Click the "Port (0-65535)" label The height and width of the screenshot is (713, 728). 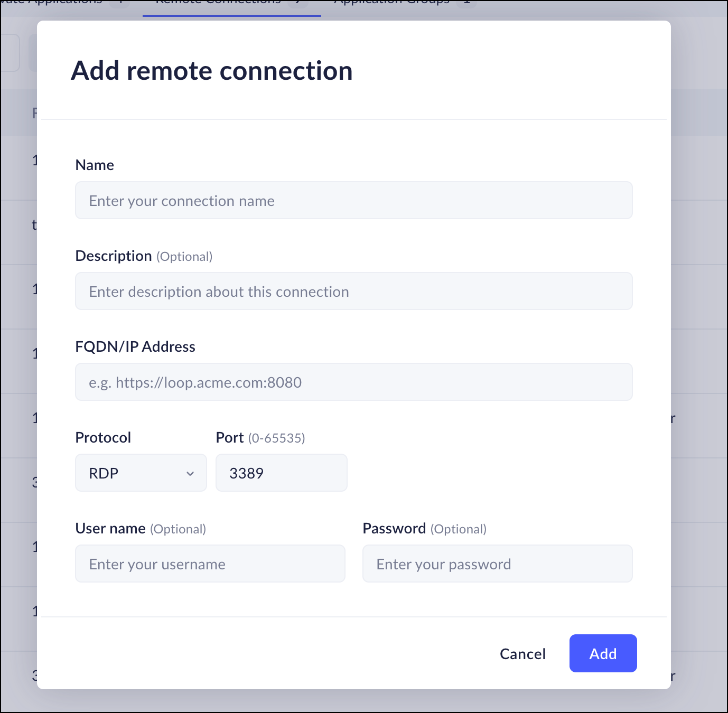(x=260, y=438)
